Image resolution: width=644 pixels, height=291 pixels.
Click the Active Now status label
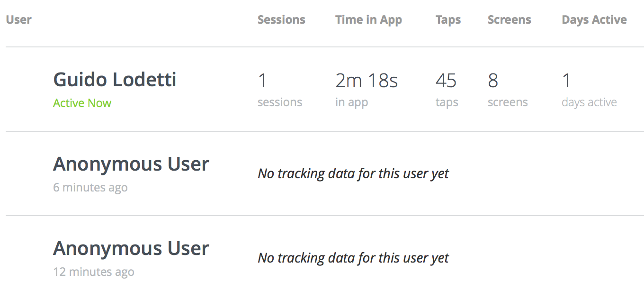[x=82, y=103]
